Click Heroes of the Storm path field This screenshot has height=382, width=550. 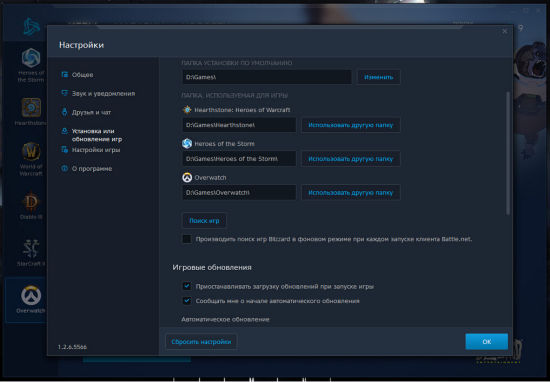239,159
